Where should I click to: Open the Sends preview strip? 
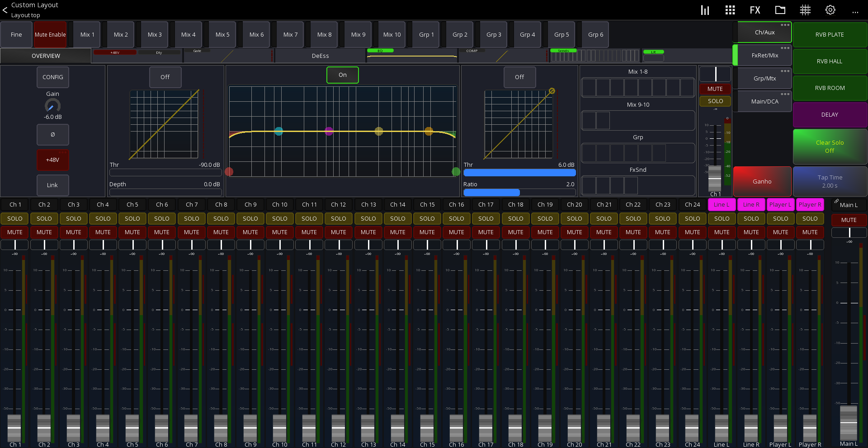(594, 56)
